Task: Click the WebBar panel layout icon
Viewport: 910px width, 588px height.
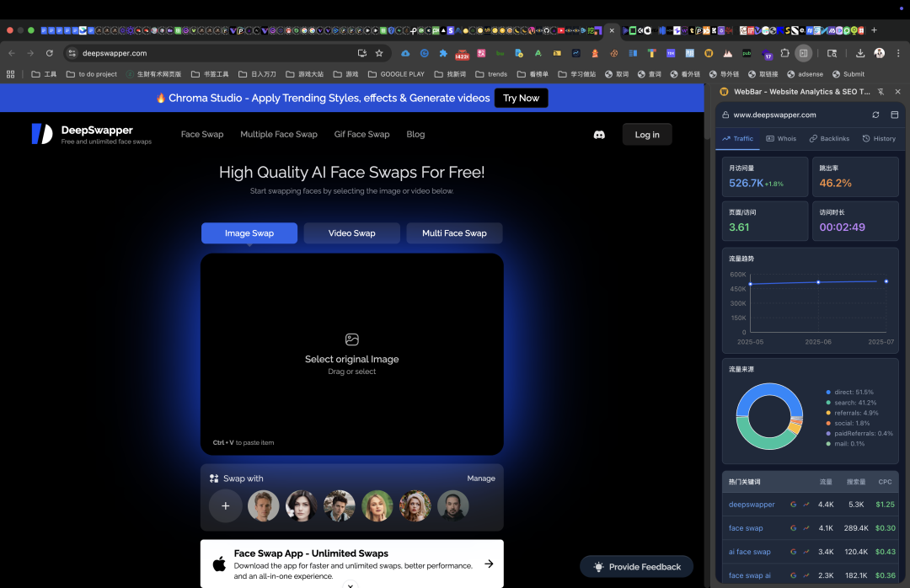Action: click(894, 115)
